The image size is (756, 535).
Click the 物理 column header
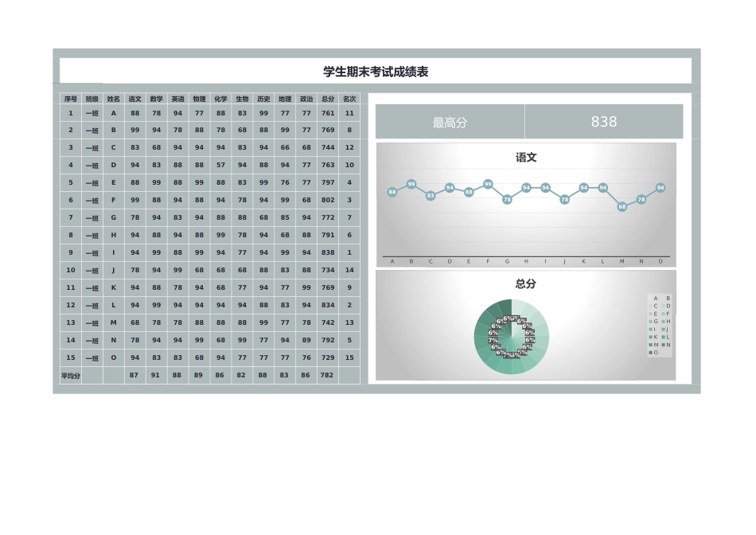[199, 99]
